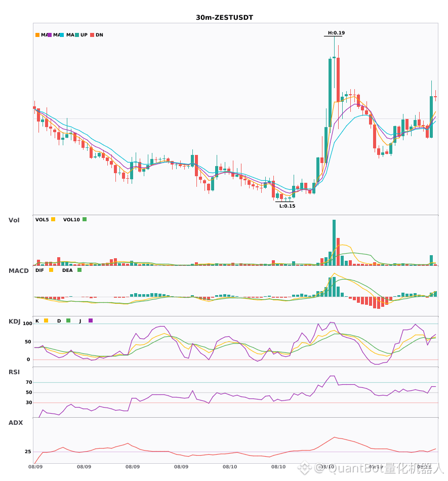Click the yellow DIF swatch

pyautogui.click(x=51, y=270)
